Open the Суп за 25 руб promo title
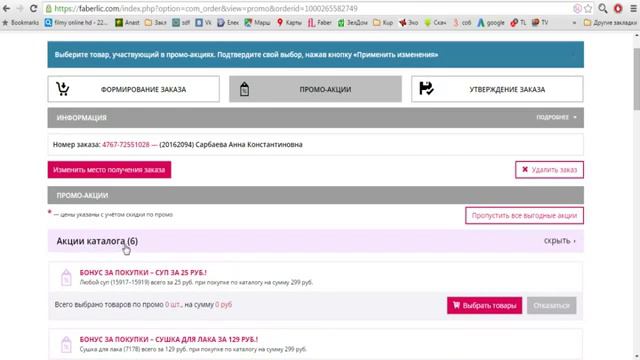Screen dimensions: 640x360 (x=143, y=272)
